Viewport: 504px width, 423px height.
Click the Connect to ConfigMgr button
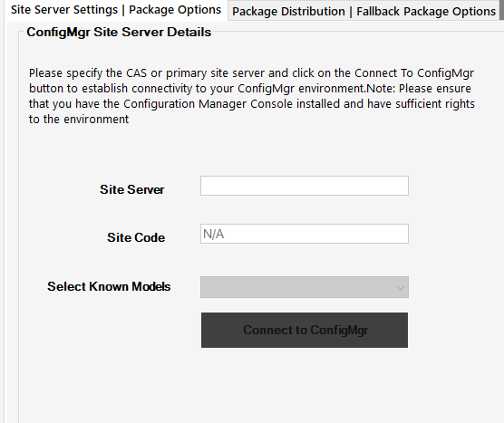pyautogui.click(x=305, y=331)
